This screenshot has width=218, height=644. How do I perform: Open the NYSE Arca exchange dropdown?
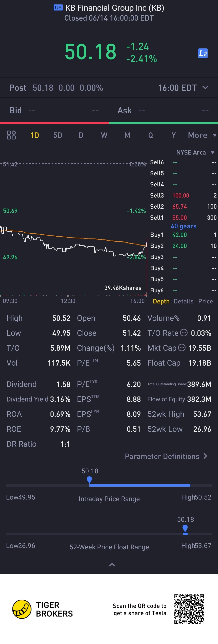point(195,152)
